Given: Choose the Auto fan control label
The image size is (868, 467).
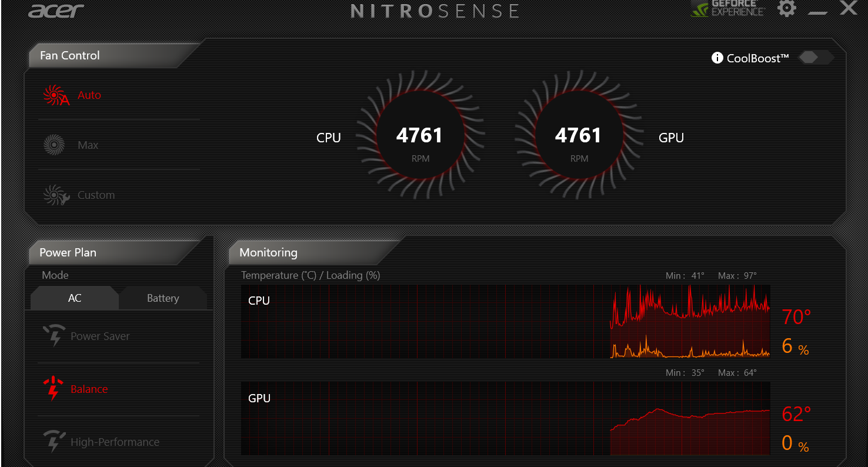Looking at the screenshot, I should [89, 95].
